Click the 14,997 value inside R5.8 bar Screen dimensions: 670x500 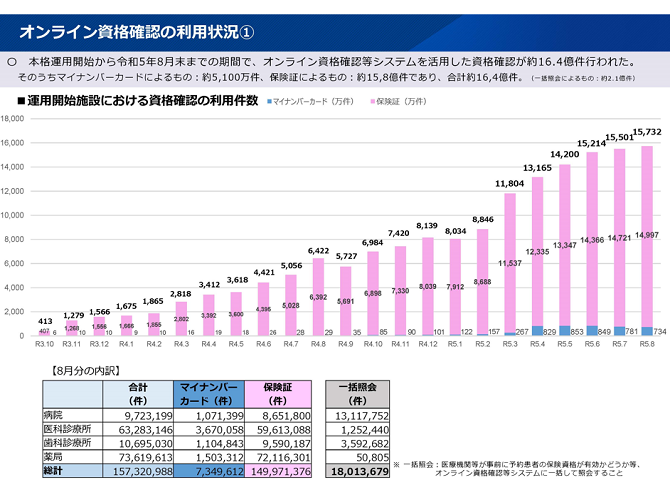click(x=647, y=235)
